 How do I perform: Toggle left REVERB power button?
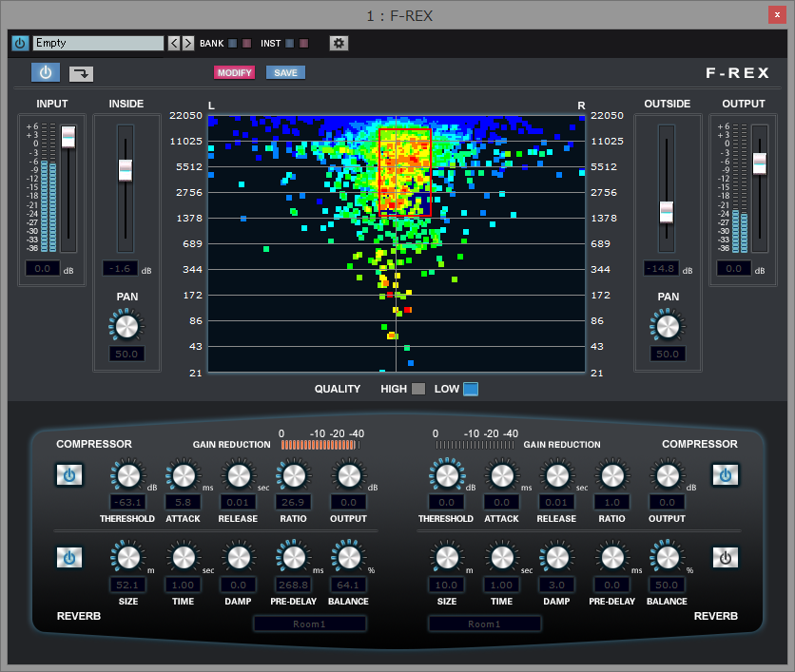(x=69, y=558)
